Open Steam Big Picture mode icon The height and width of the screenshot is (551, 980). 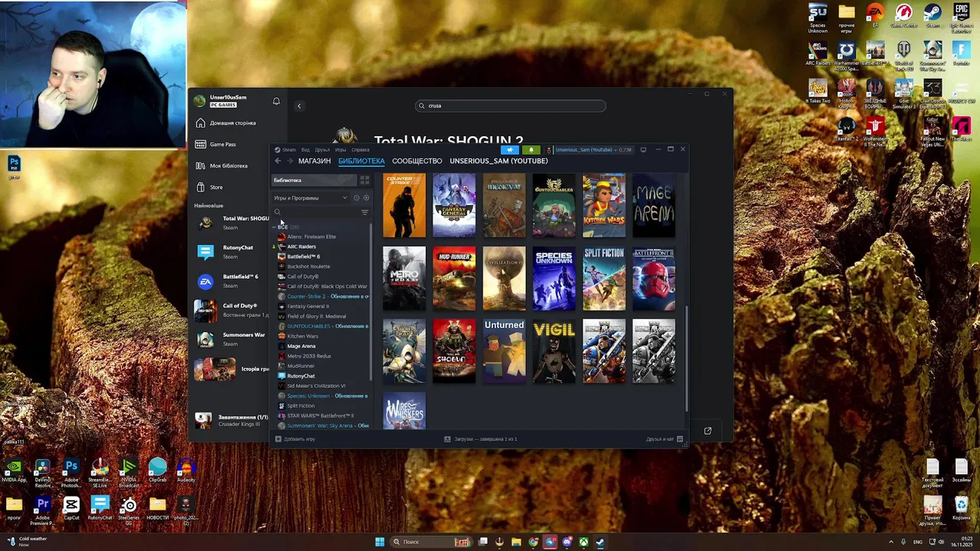click(643, 149)
